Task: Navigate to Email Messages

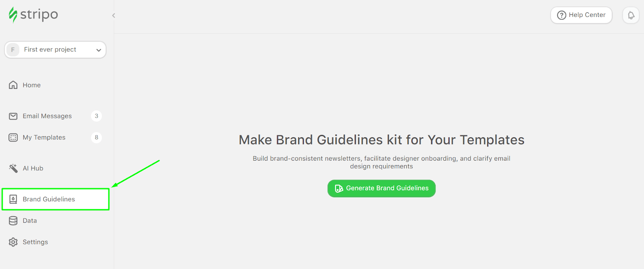Action: 47,116
